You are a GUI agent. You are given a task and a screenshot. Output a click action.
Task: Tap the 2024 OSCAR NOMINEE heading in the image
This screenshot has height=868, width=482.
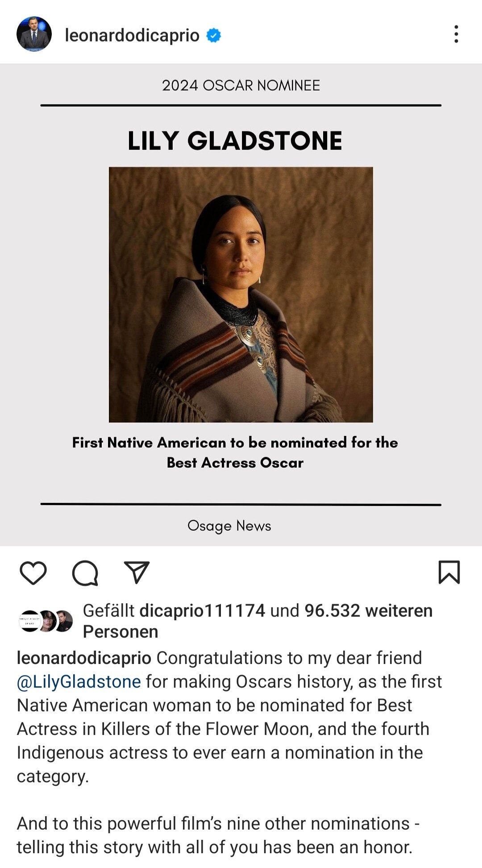coord(241,85)
